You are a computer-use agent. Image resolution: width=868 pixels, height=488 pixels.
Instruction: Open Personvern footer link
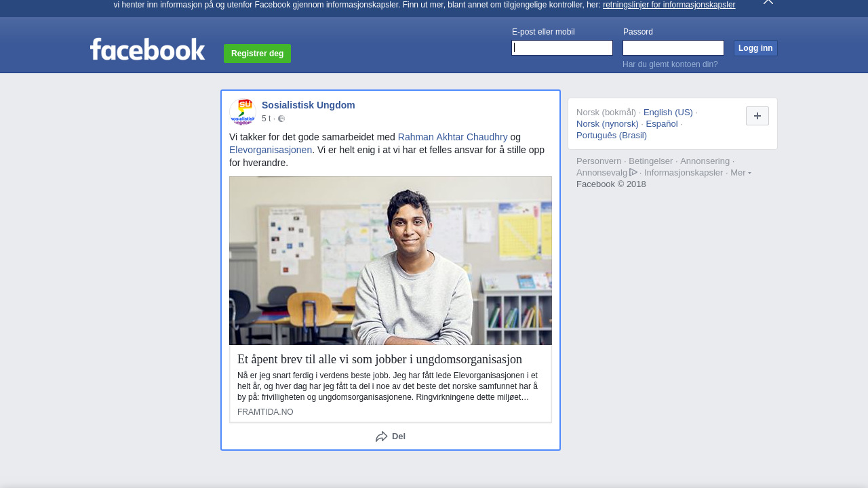click(x=599, y=161)
